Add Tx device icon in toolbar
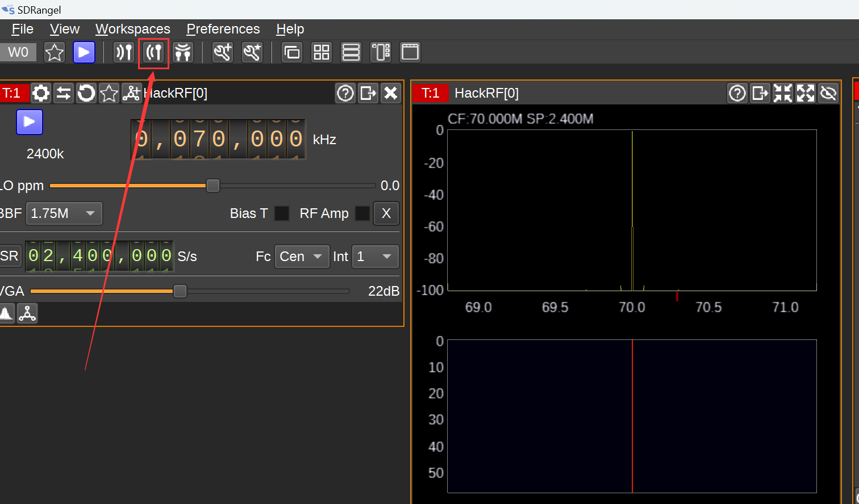The width and height of the screenshot is (859, 504). (154, 52)
